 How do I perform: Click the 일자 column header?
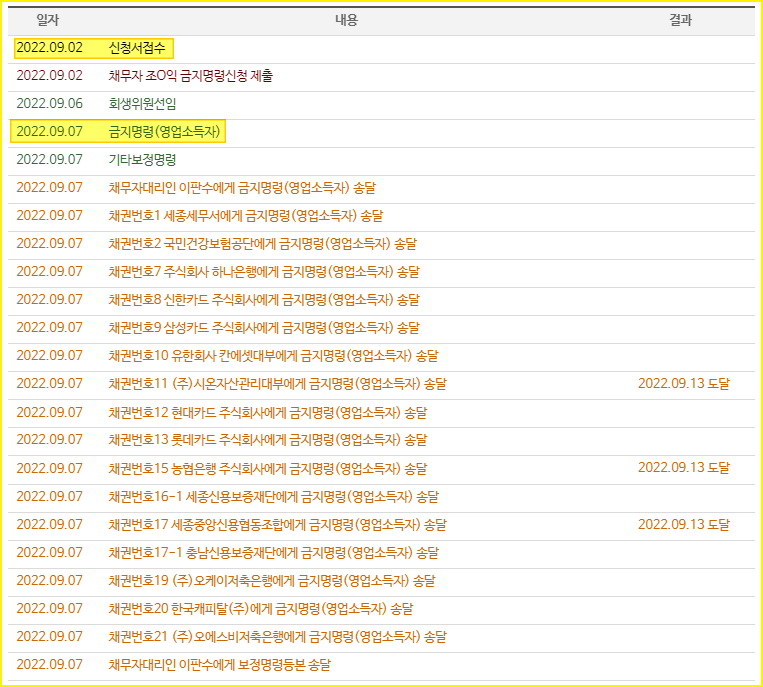(48, 20)
